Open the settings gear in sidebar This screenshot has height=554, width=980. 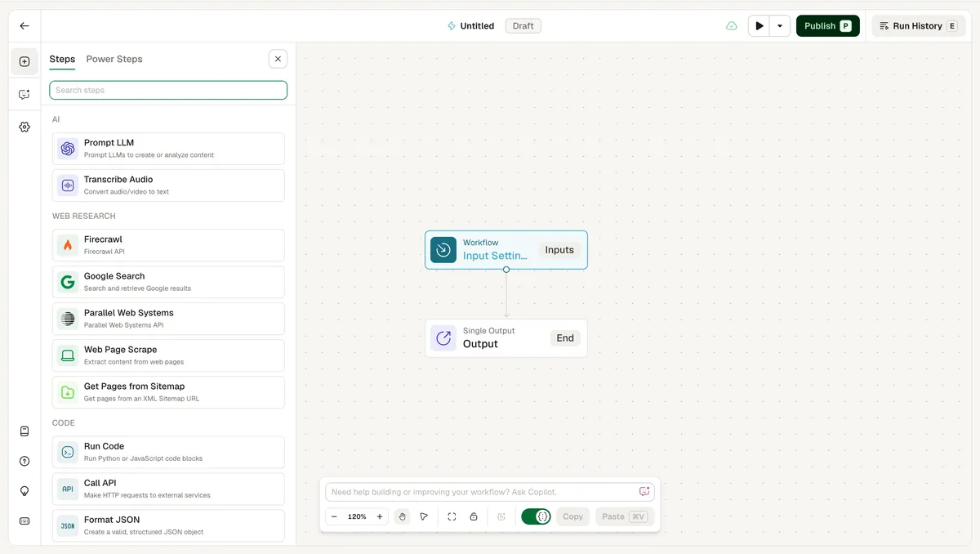point(24,127)
